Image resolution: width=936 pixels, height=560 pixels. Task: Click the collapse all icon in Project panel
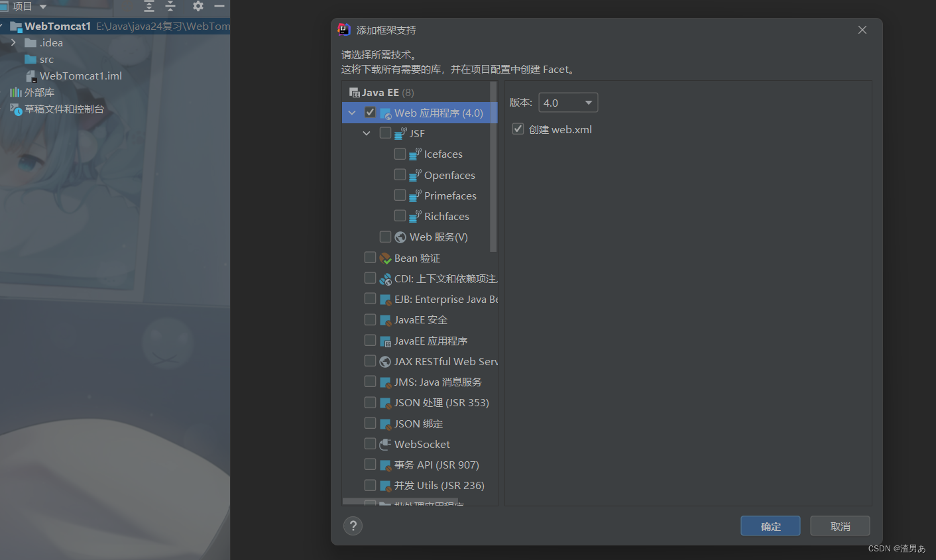pos(170,6)
